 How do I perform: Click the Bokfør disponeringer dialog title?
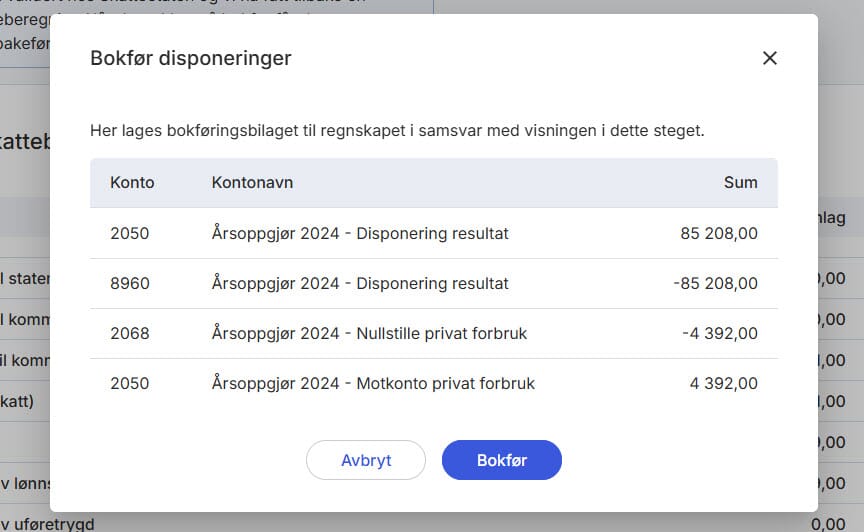pos(191,58)
